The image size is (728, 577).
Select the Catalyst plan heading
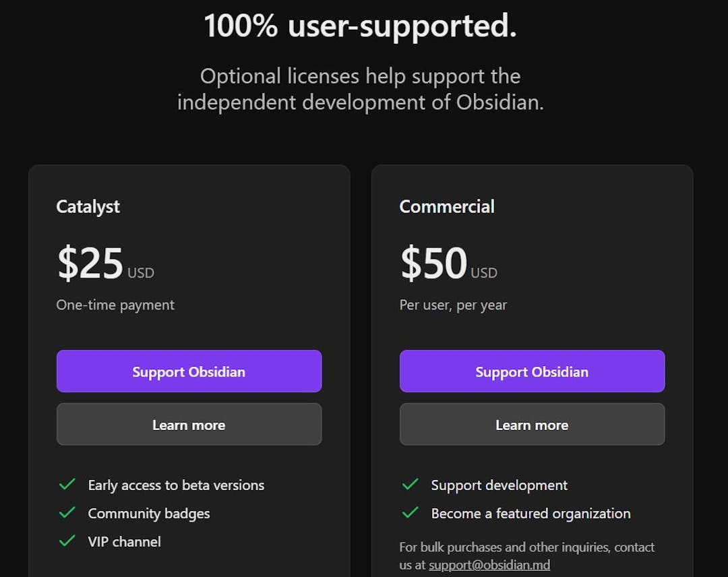pyautogui.click(x=88, y=206)
